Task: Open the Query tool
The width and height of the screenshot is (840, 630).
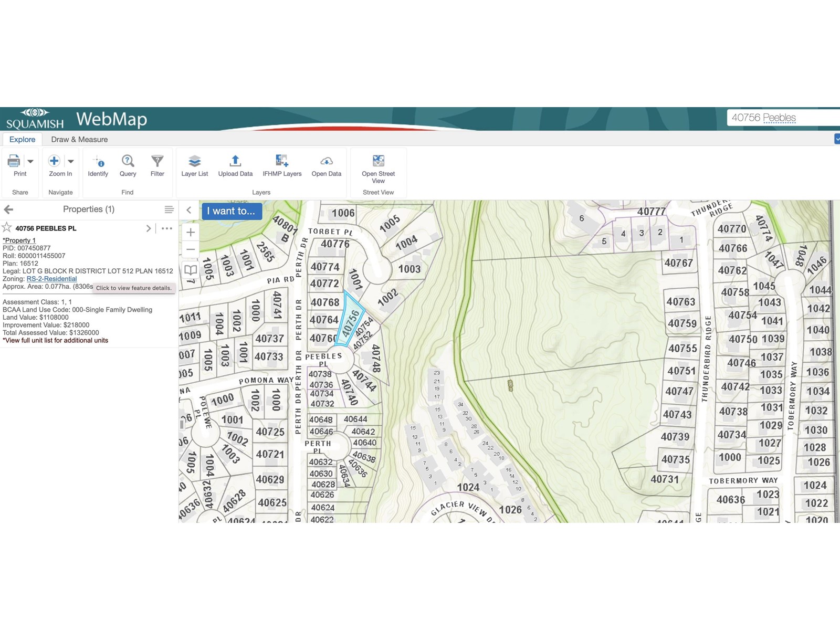Action: pyautogui.click(x=128, y=161)
